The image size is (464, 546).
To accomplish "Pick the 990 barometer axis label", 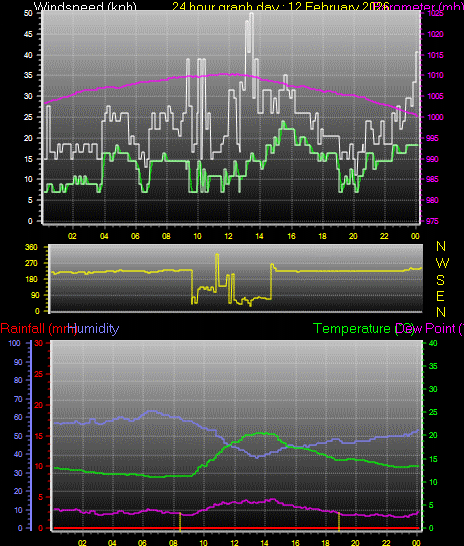I will [x=433, y=159].
